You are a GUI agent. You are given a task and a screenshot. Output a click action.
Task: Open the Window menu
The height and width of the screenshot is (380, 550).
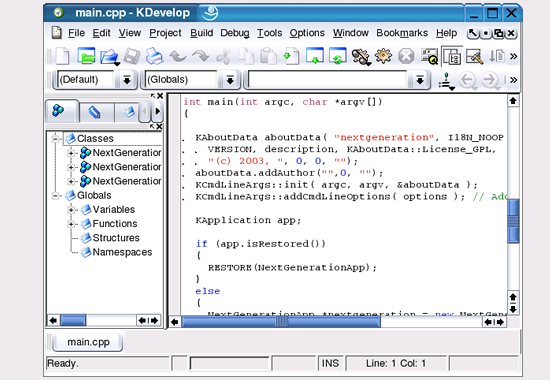(x=350, y=33)
